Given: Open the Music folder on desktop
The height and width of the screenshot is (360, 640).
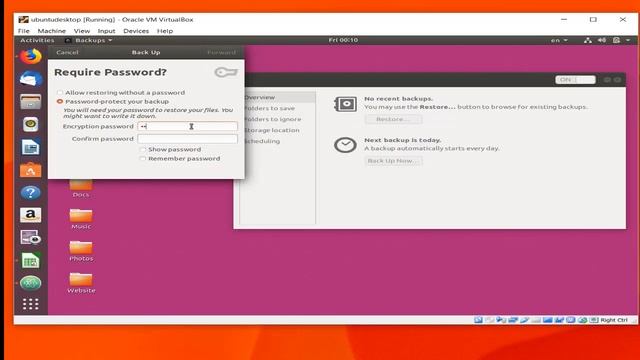Looking at the screenshot, I should click(x=81, y=219).
